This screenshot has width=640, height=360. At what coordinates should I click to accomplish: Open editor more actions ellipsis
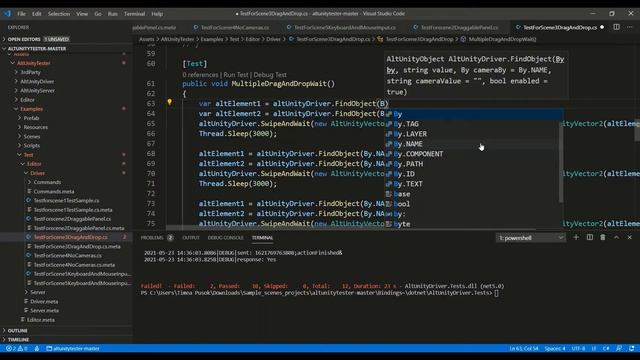pos(630,27)
